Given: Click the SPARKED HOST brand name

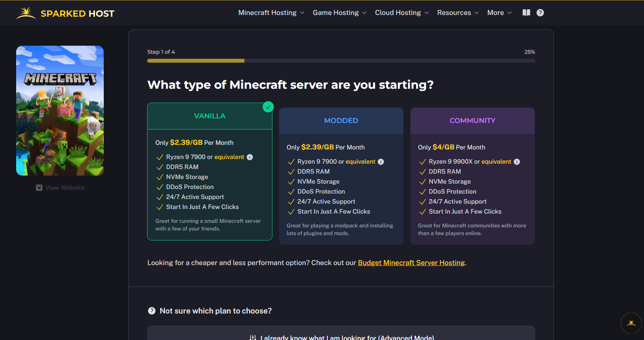Looking at the screenshot, I should [78, 13].
